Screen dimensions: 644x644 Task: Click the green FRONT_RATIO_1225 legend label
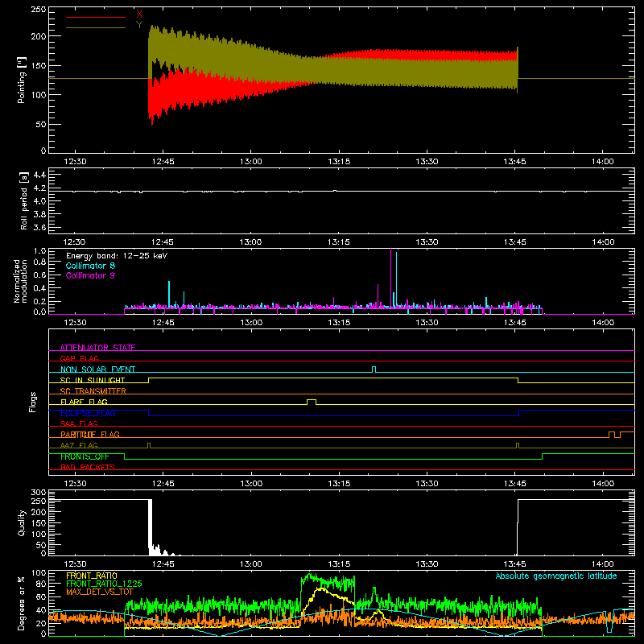104,584
